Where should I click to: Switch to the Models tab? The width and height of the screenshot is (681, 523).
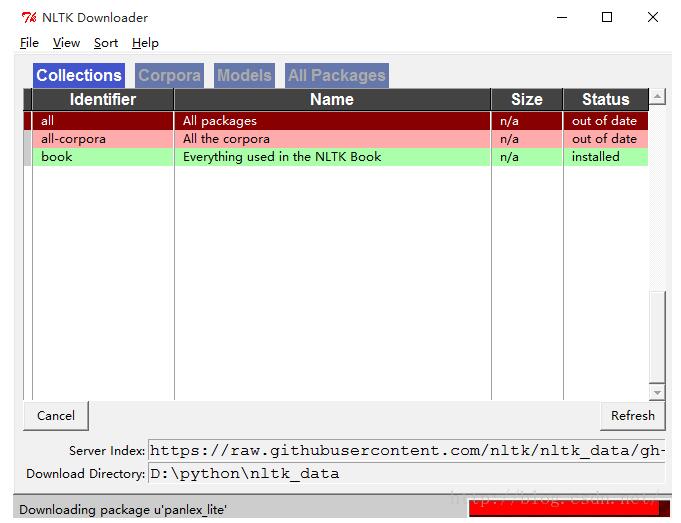coord(244,76)
